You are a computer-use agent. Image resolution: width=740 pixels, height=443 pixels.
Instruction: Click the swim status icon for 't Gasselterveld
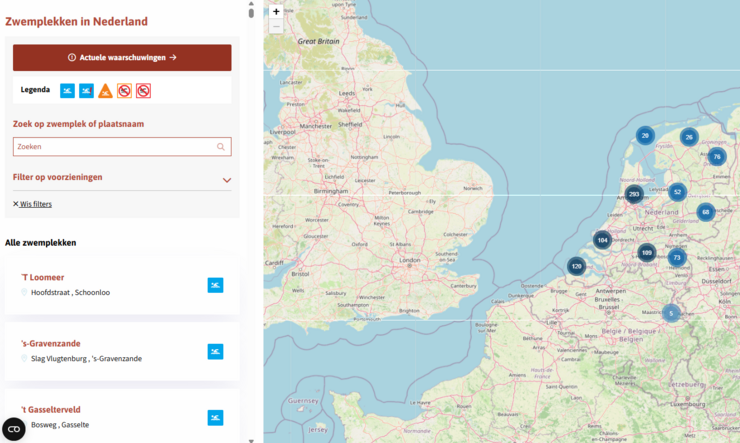click(215, 418)
